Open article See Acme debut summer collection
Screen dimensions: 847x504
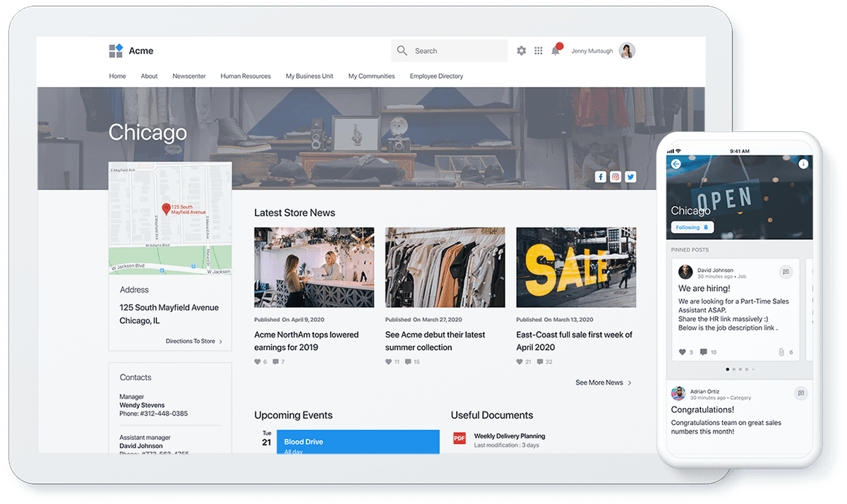click(x=435, y=341)
